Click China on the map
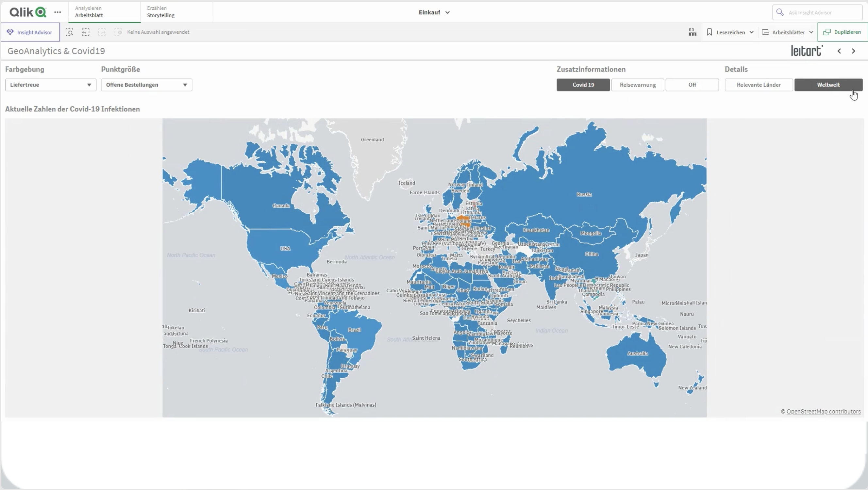The height and width of the screenshot is (490, 868). [592, 254]
